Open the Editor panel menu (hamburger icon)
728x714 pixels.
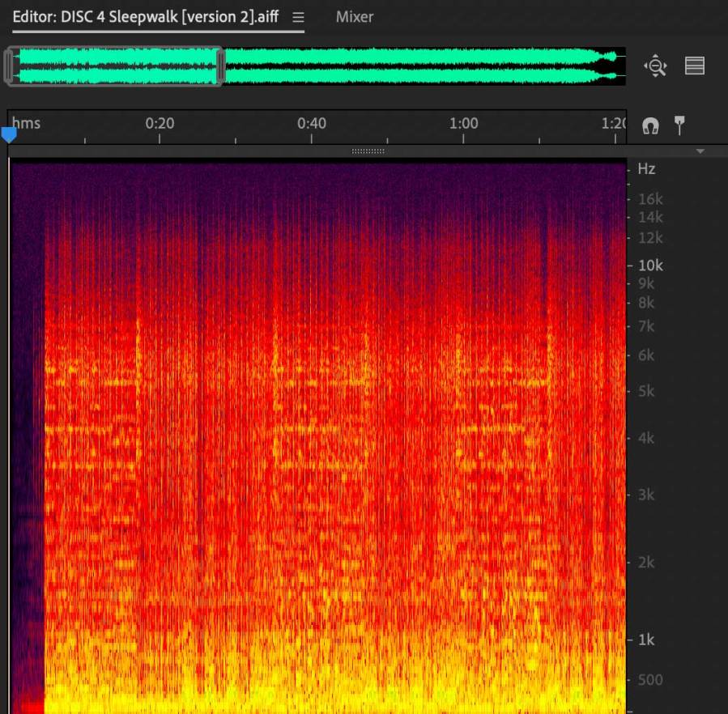pyautogui.click(x=298, y=17)
